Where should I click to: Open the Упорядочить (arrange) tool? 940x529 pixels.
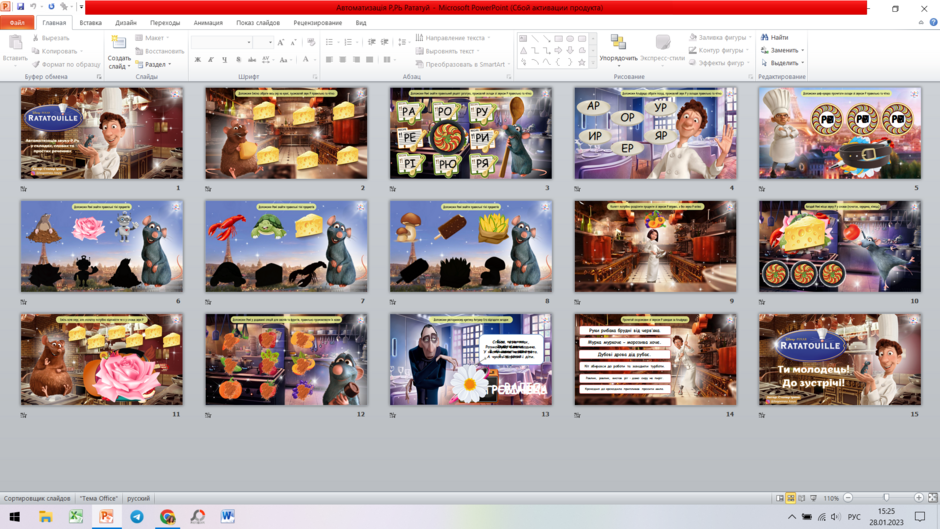tap(618, 48)
